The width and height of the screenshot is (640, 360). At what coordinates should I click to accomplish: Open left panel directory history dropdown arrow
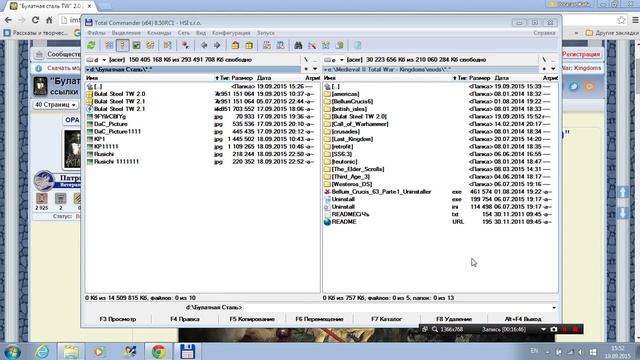click(x=315, y=69)
